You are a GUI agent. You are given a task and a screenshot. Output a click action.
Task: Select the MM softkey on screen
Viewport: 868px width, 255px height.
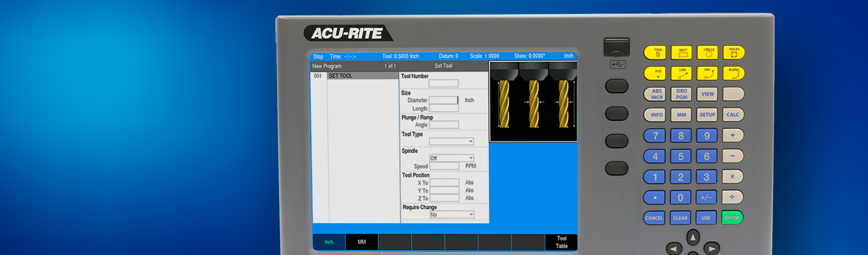362,242
